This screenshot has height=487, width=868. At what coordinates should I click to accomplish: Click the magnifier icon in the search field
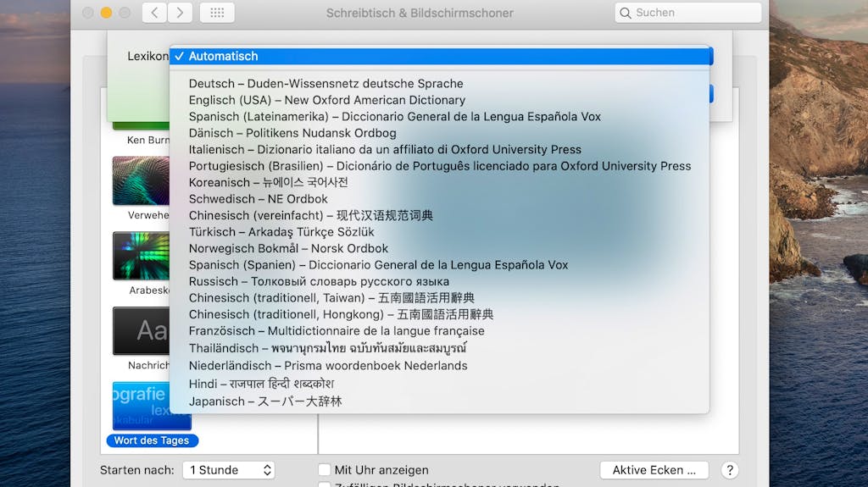(x=626, y=13)
